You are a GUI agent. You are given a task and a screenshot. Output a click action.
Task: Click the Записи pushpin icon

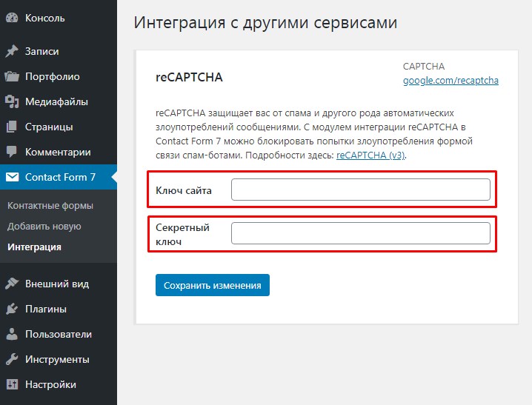pos(12,51)
